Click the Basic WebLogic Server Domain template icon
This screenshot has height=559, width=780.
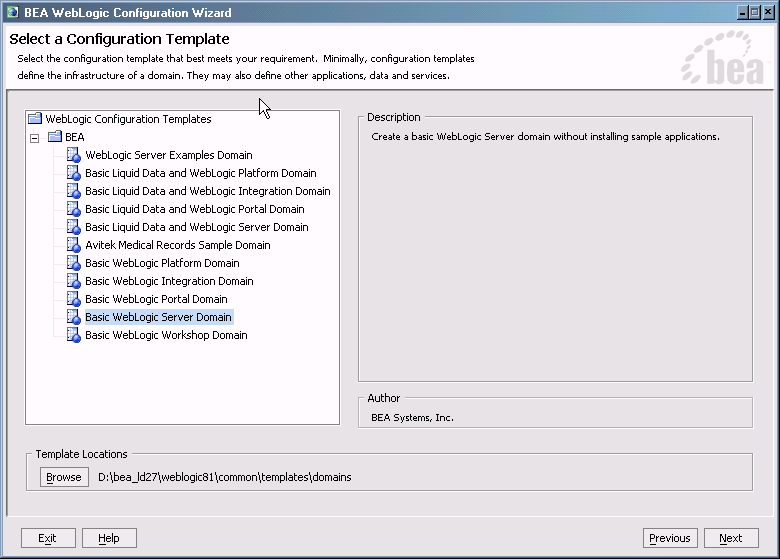[x=74, y=317]
